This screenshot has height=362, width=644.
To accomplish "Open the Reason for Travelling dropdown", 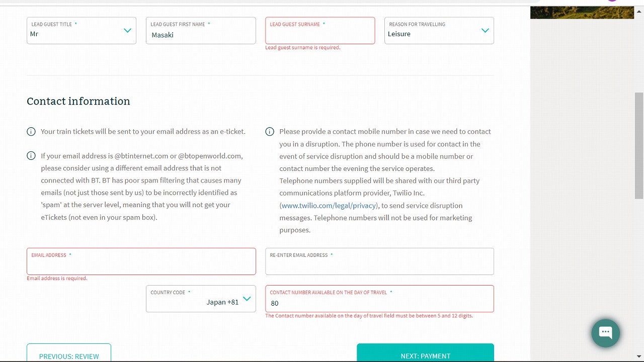I will pos(439,31).
